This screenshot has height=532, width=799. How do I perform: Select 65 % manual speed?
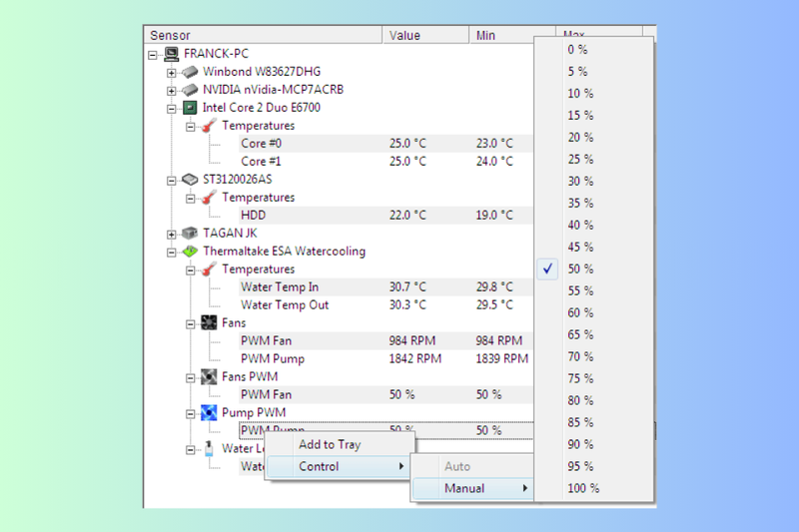pos(594,334)
